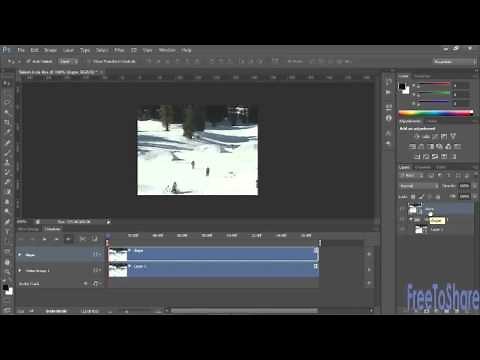Select the Lasso tool

coord(7,102)
